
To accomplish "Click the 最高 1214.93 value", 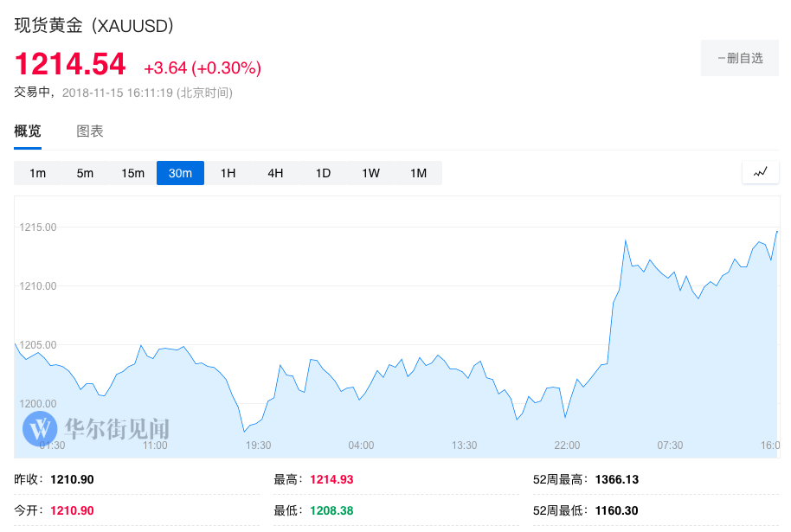I will pyautogui.click(x=331, y=479).
